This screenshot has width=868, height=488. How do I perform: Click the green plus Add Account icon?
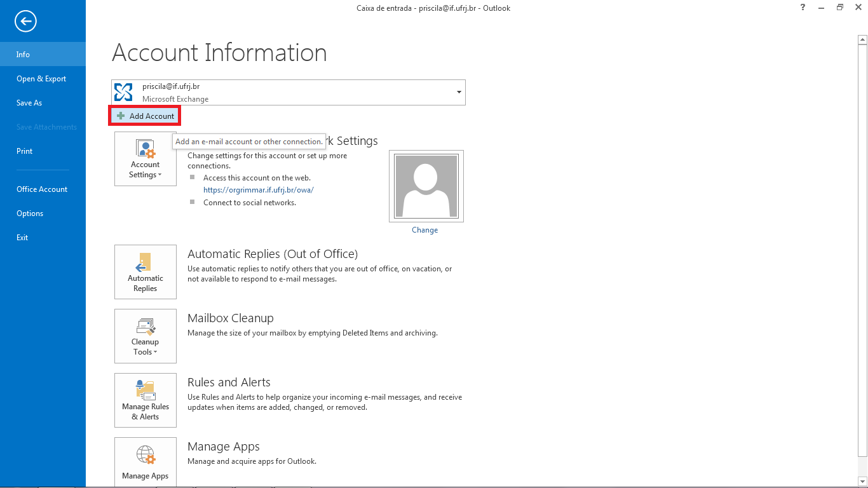(121, 116)
